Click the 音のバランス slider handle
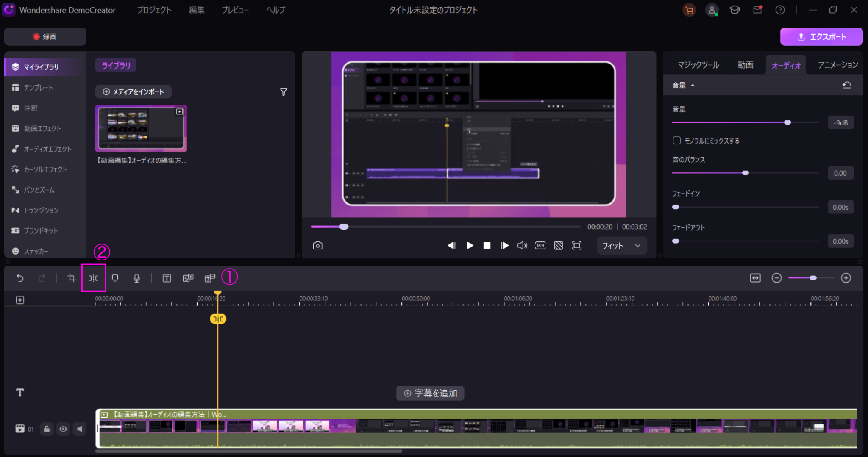The height and width of the screenshot is (457, 868). [746, 173]
